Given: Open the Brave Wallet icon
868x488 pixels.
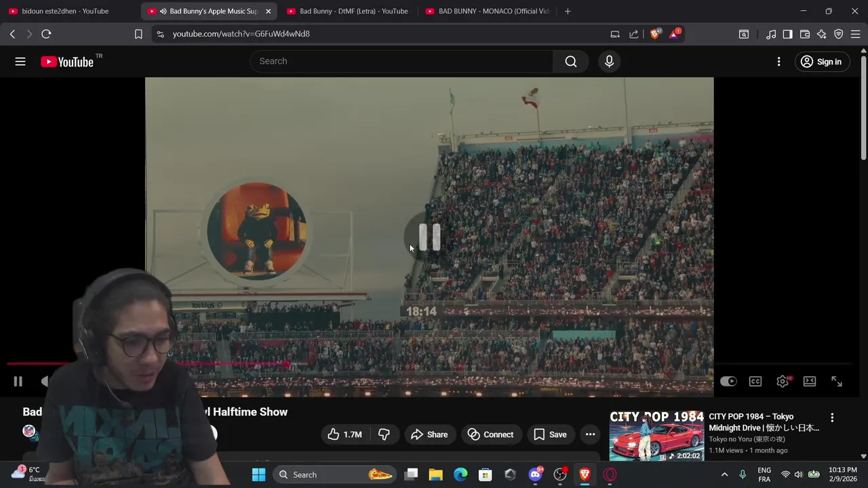Looking at the screenshot, I should (805, 34).
